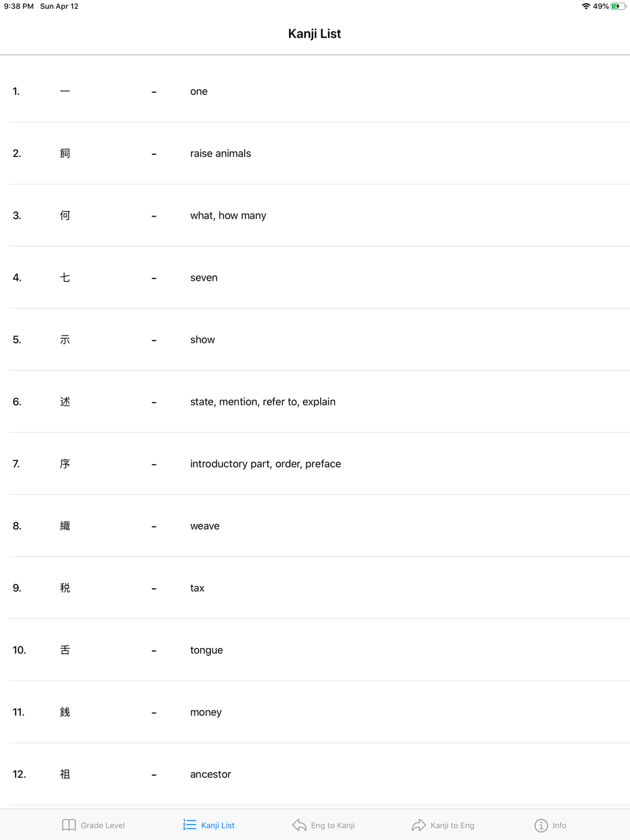The image size is (630, 840).
Task: Open the 'raise animals' kanji entry
Action: pyautogui.click(x=315, y=154)
